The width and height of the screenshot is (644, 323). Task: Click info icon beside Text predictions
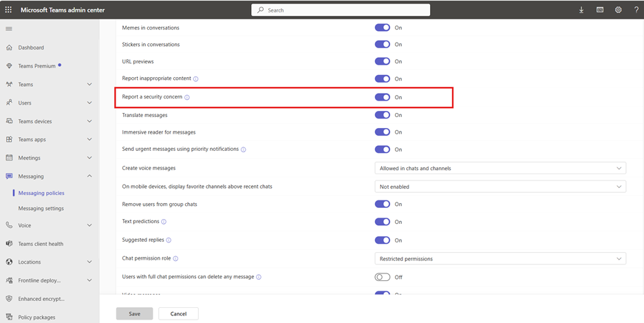[164, 222]
